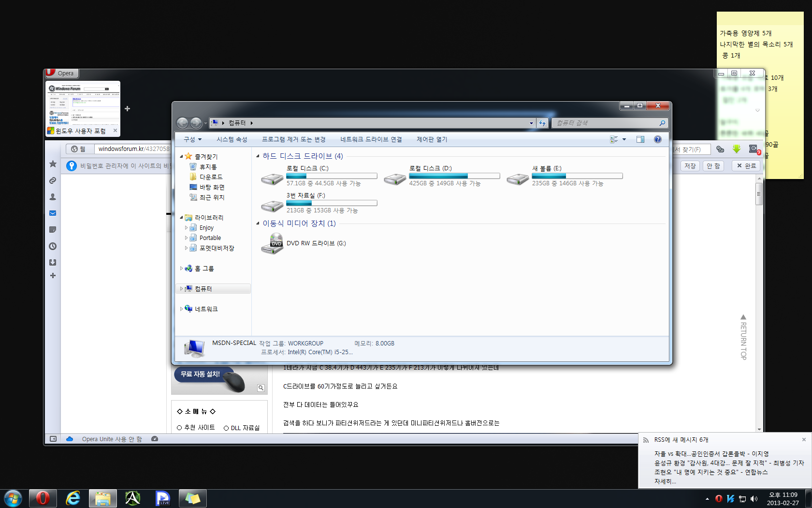The width and height of the screenshot is (812, 508).
Task: Expand the Enjoy library node
Action: 186,227
